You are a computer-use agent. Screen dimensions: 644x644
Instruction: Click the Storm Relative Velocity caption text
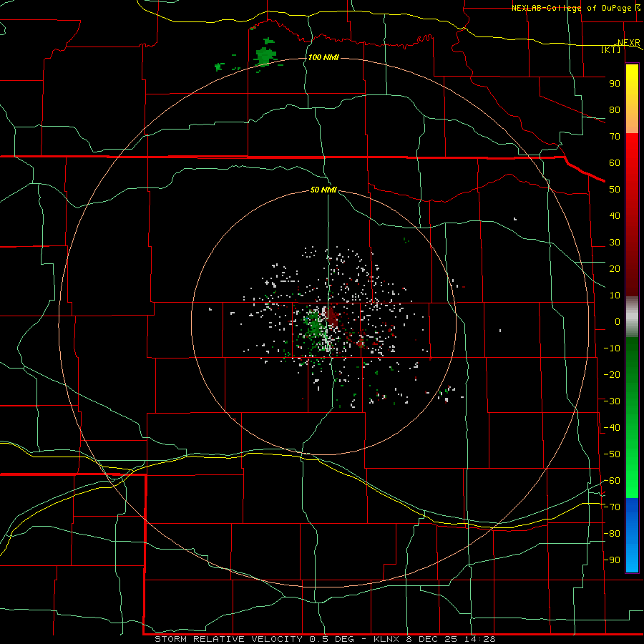click(325, 639)
